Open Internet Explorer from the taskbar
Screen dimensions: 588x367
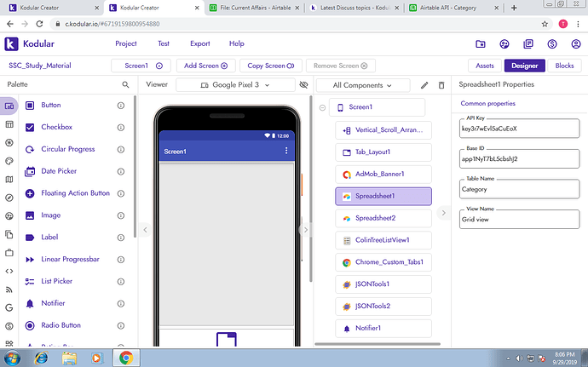pos(41,358)
